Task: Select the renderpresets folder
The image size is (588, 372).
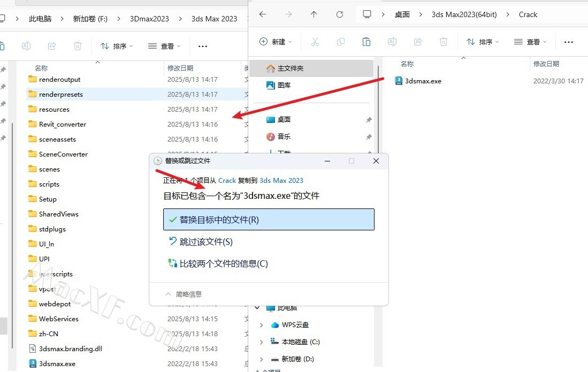Action: [x=56, y=95]
